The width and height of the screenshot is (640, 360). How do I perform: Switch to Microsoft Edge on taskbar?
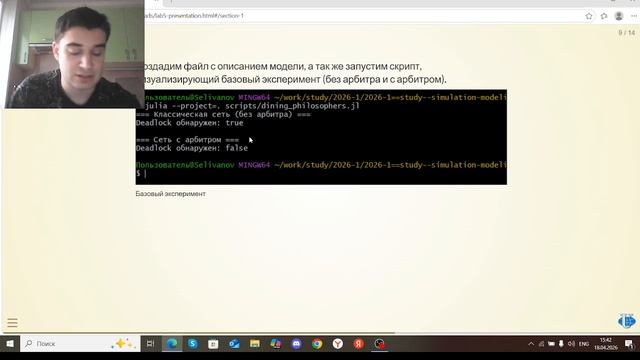tap(172, 344)
